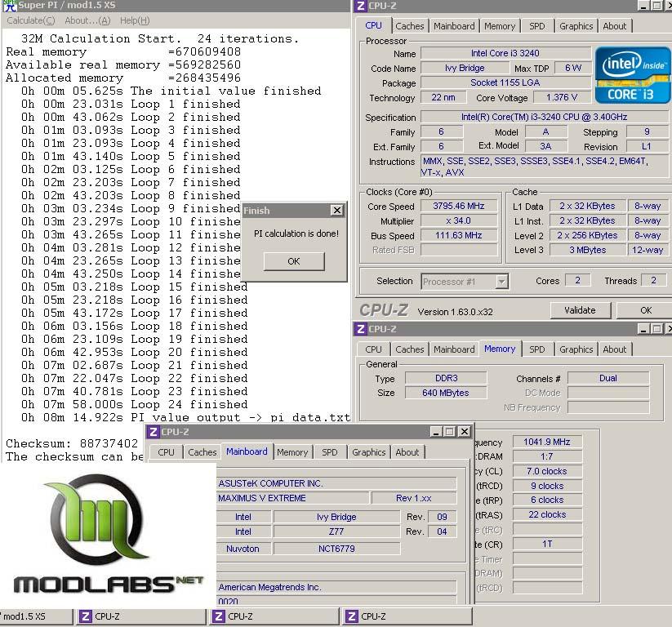Switch to Caches tab in top CPU-Z window
Image resolution: width=672 pixels, height=627 pixels.
pos(410,26)
